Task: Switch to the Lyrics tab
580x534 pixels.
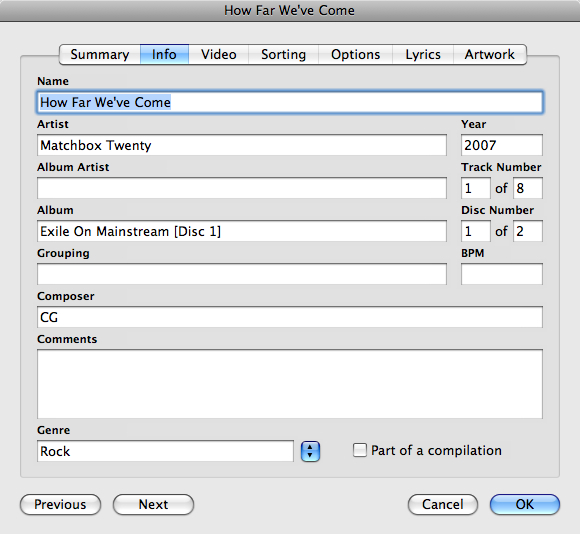Action: [x=423, y=54]
